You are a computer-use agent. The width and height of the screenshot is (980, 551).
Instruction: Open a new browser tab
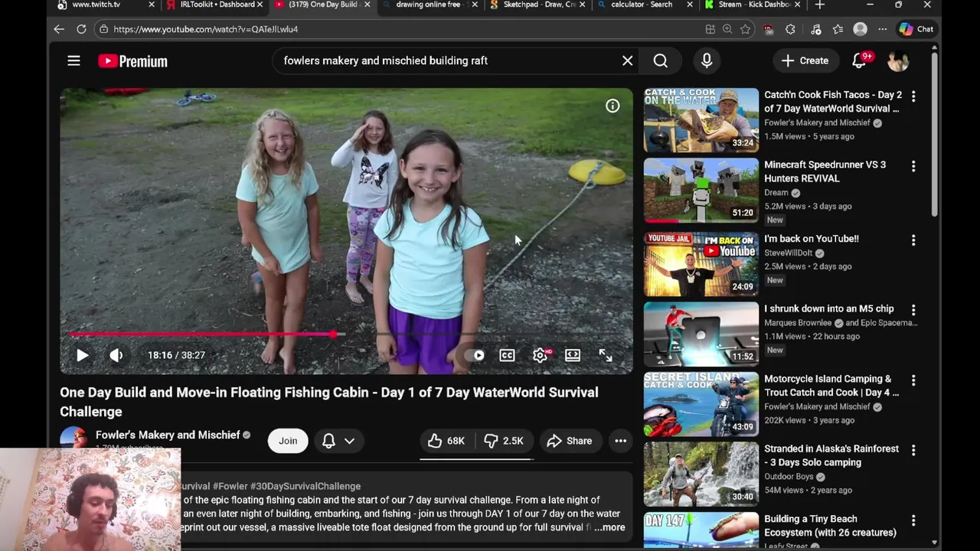coord(820,5)
